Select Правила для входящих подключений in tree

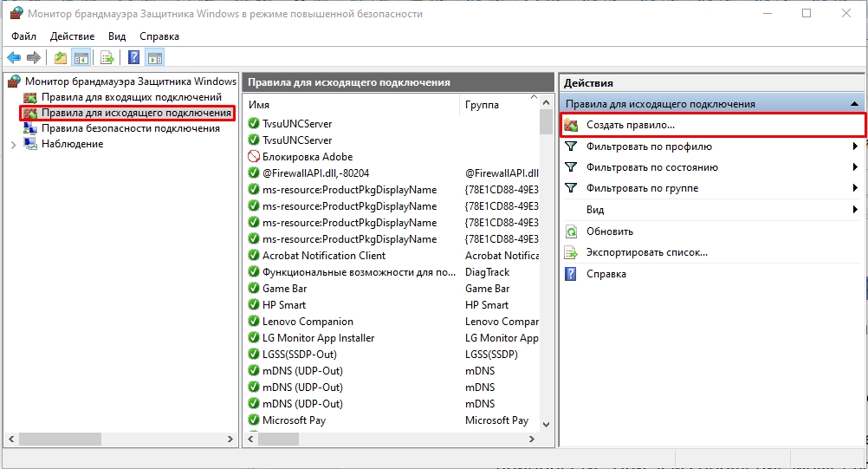(120, 97)
